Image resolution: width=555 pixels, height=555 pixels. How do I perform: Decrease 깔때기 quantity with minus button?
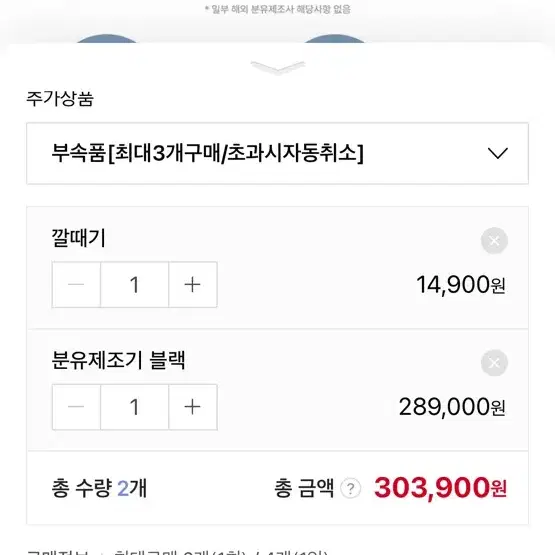(x=76, y=285)
